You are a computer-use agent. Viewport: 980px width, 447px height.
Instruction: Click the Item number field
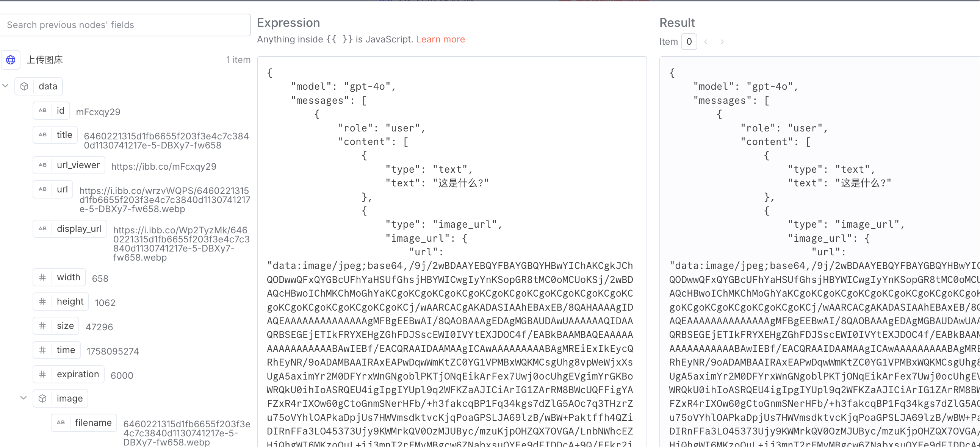[689, 41]
